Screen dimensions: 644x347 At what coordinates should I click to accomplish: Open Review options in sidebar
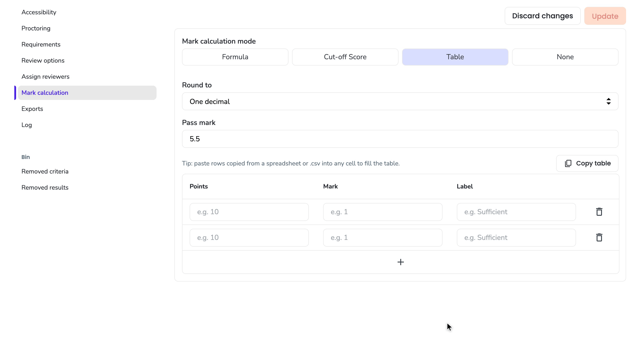[x=43, y=61]
